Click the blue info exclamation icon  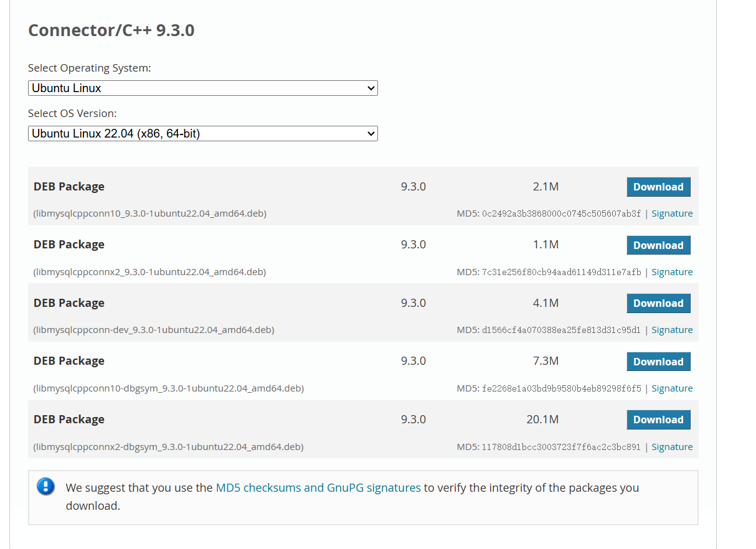tap(46, 486)
